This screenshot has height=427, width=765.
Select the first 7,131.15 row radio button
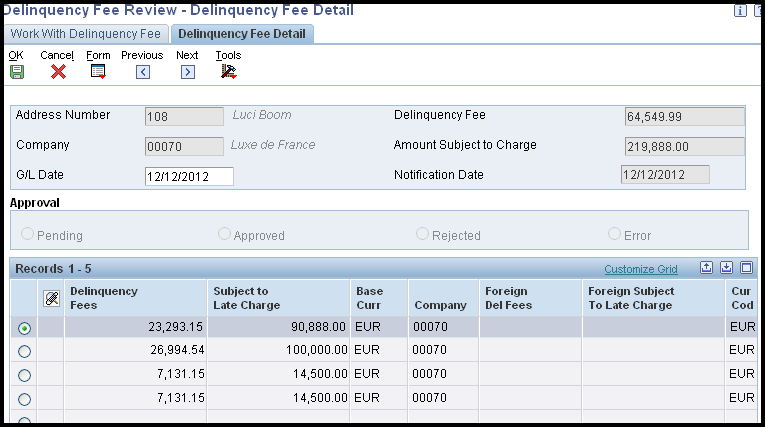click(24, 375)
